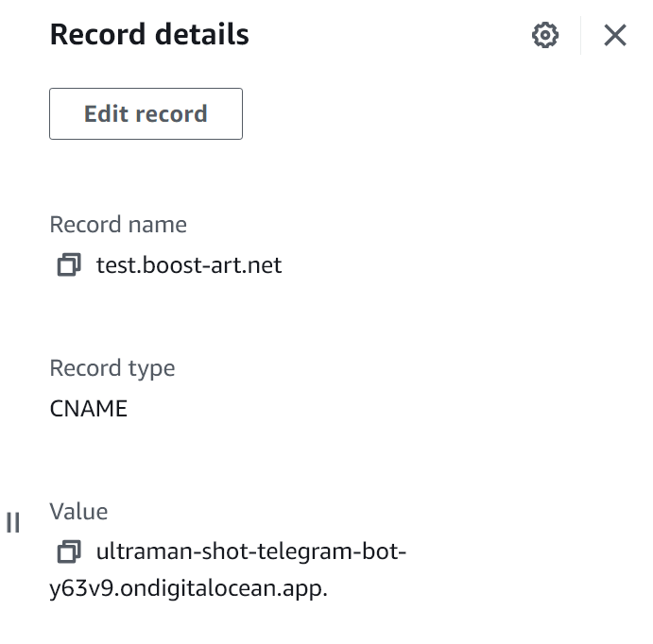Viewport: 653px width, 644px height.
Task: Click the CNAME record type value
Action: 88,409
